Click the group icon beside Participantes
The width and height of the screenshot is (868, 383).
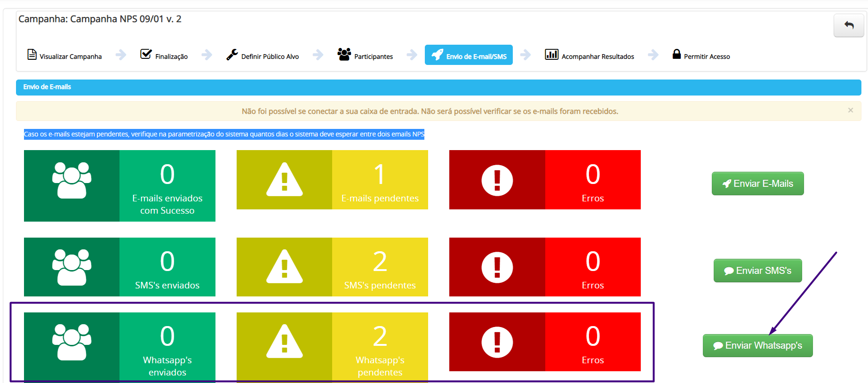tap(344, 54)
